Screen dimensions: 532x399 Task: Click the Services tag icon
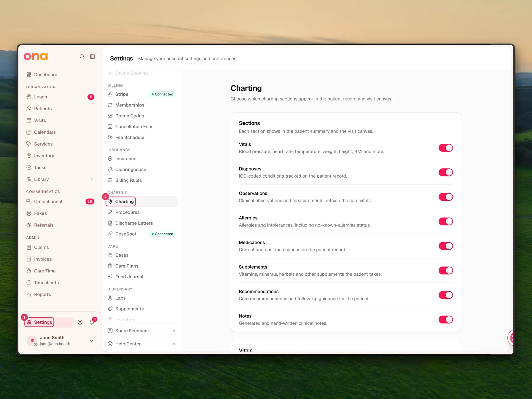[29, 144]
